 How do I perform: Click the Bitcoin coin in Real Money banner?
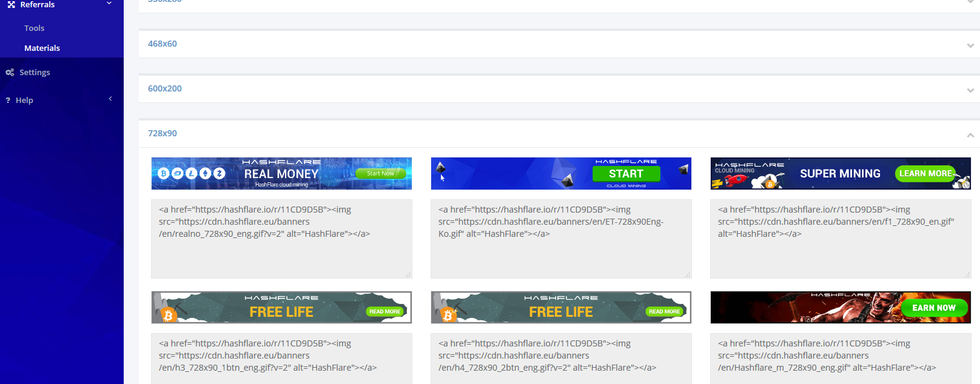[x=163, y=173]
